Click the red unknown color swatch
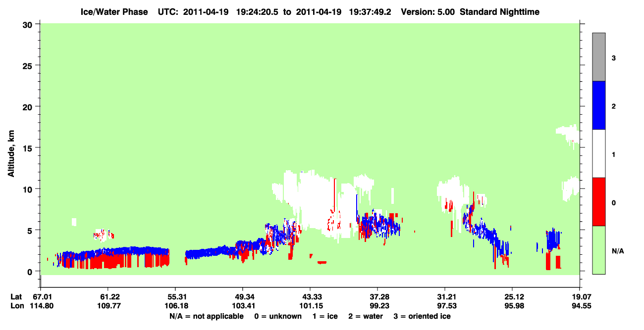This screenshot has height=330, width=644. pyautogui.click(x=599, y=202)
